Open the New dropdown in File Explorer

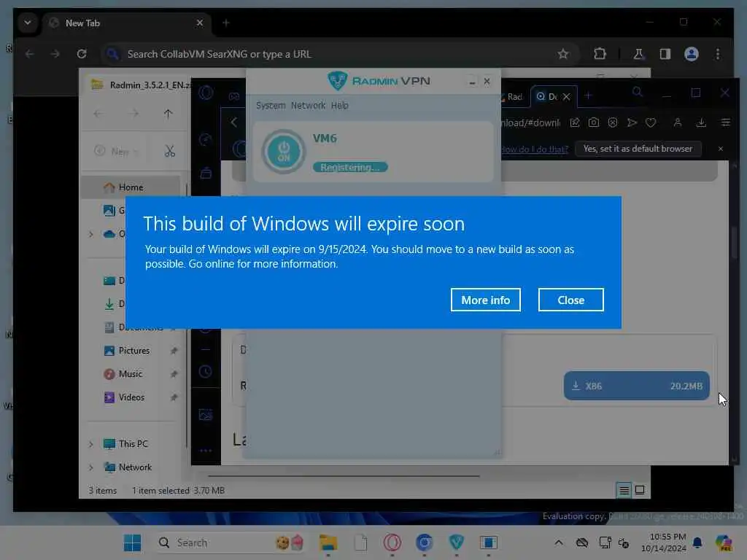click(116, 152)
